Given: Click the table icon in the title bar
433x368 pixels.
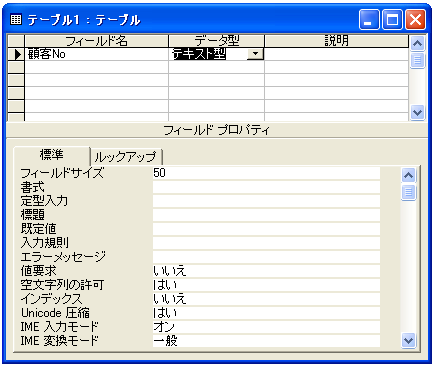Looking at the screenshot, I should [x=16, y=20].
